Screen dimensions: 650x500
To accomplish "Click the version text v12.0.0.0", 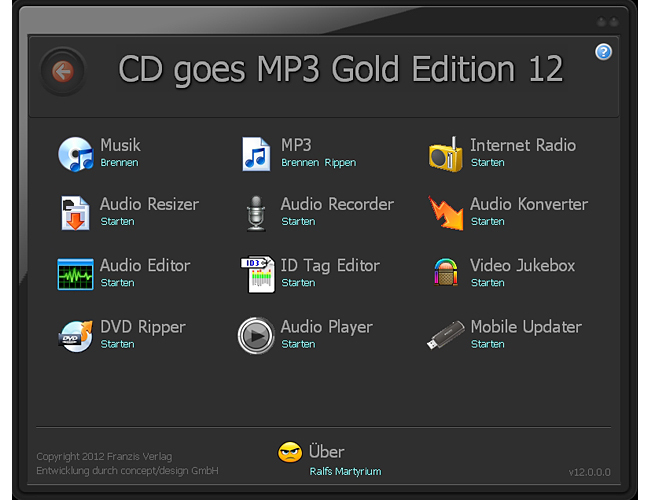I will pyautogui.click(x=589, y=472).
